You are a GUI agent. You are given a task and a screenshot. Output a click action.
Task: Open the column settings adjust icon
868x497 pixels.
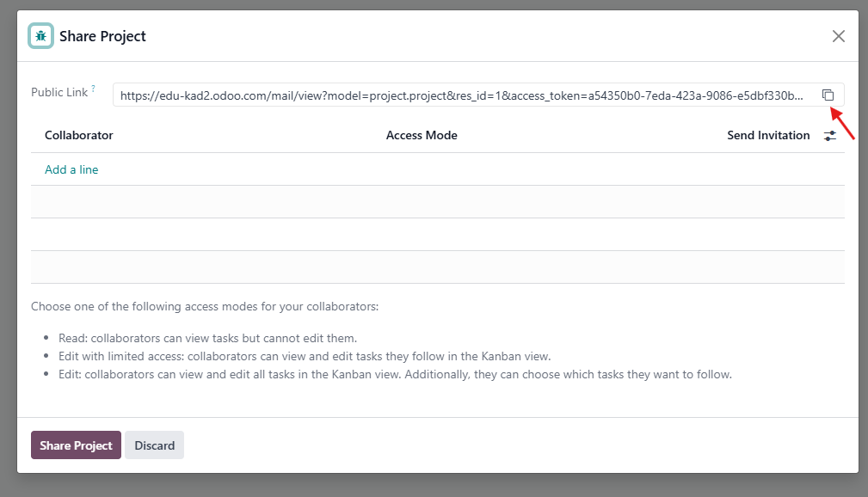click(830, 136)
